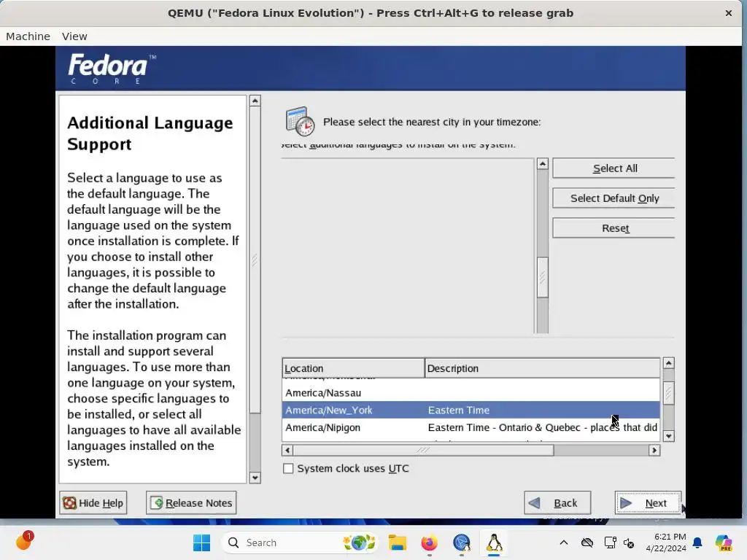Click the taskbar Search box
Viewport: 747px width, 560px height.
click(x=301, y=542)
